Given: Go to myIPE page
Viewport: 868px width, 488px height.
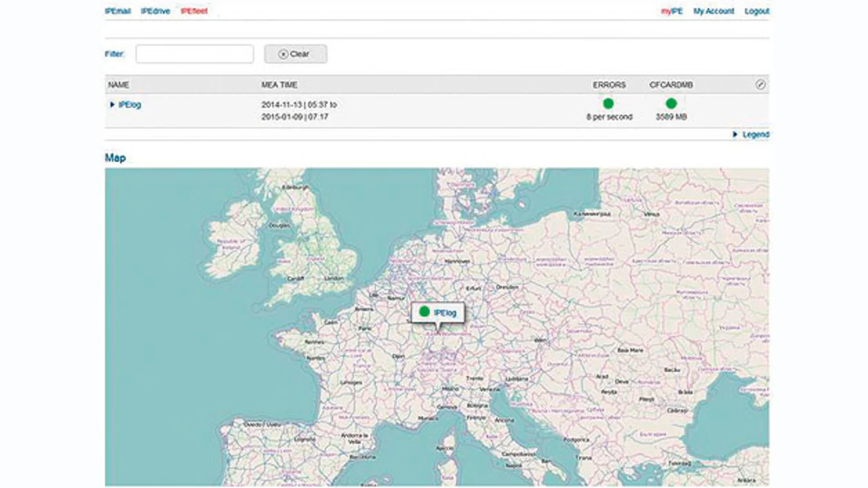Looking at the screenshot, I should tap(671, 12).
